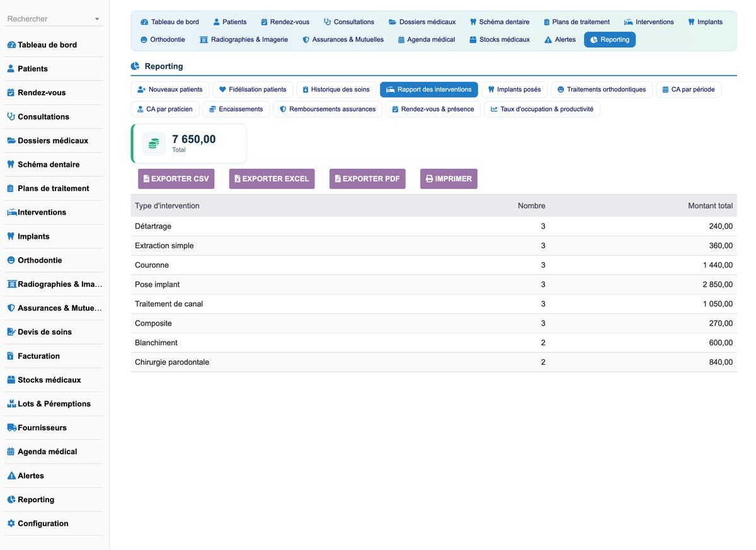Click the 1 440,00 amount for Couronne
The width and height of the screenshot is (756, 550).
[x=718, y=265]
